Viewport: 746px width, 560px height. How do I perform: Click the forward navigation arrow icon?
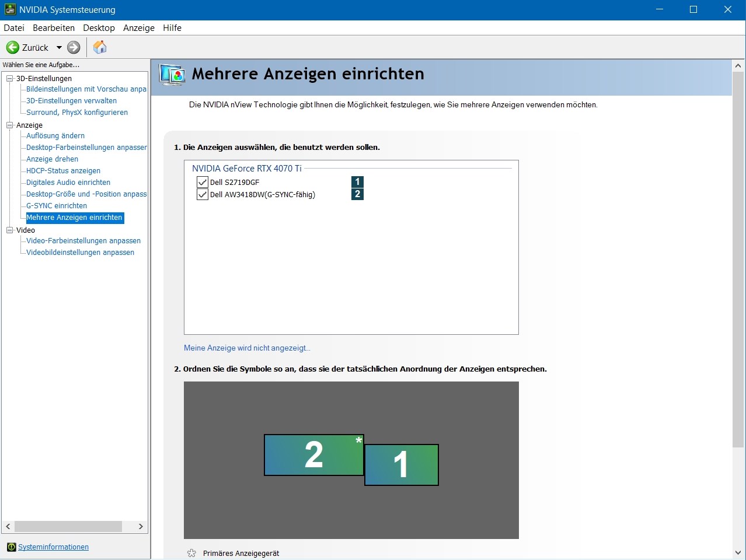coord(74,47)
